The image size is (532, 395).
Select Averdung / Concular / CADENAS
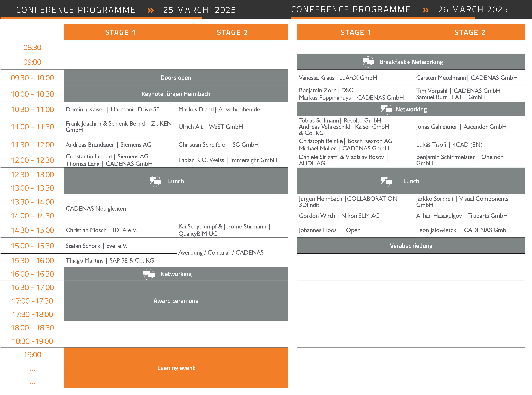[x=221, y=253]
